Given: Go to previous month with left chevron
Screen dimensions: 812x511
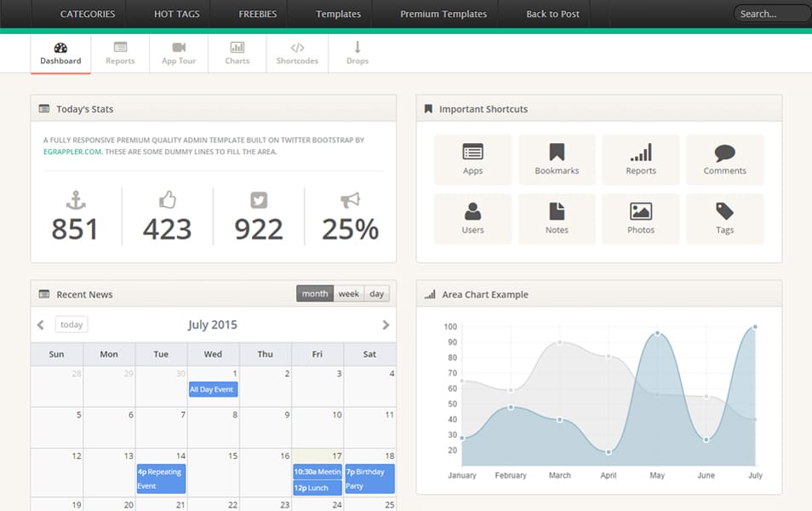Looking at the screenshot, I should pos(40,324).
